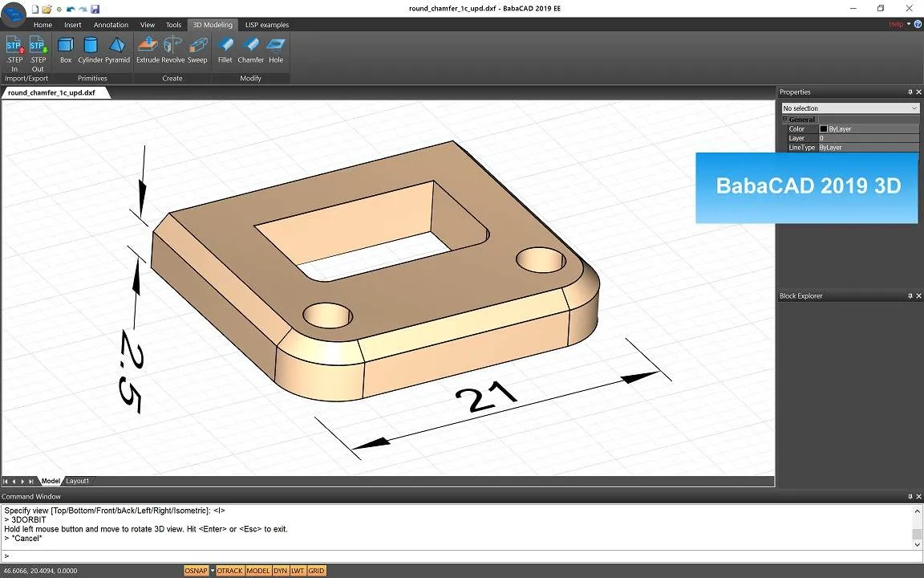Disable the GRID display toggle

tap(316, 571)
